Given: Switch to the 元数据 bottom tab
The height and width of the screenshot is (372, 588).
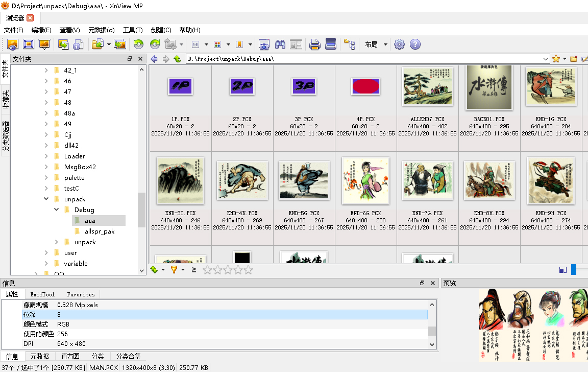Looking at the screenshot, I should point(40,356).
